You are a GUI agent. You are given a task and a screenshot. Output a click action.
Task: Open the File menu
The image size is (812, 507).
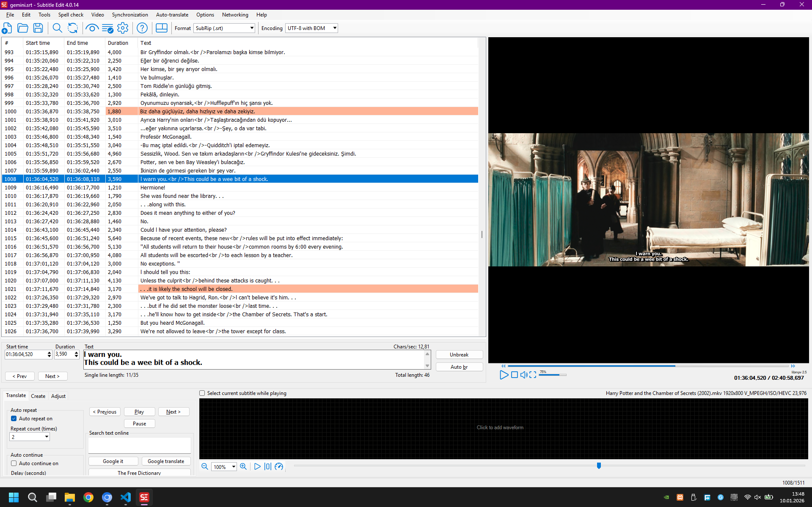[x=10, y=15]
